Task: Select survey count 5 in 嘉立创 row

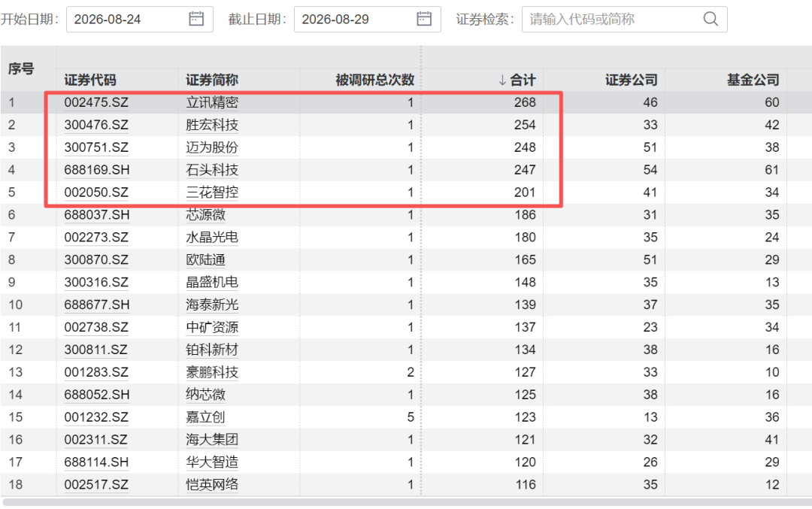Action: coord(411,417)
